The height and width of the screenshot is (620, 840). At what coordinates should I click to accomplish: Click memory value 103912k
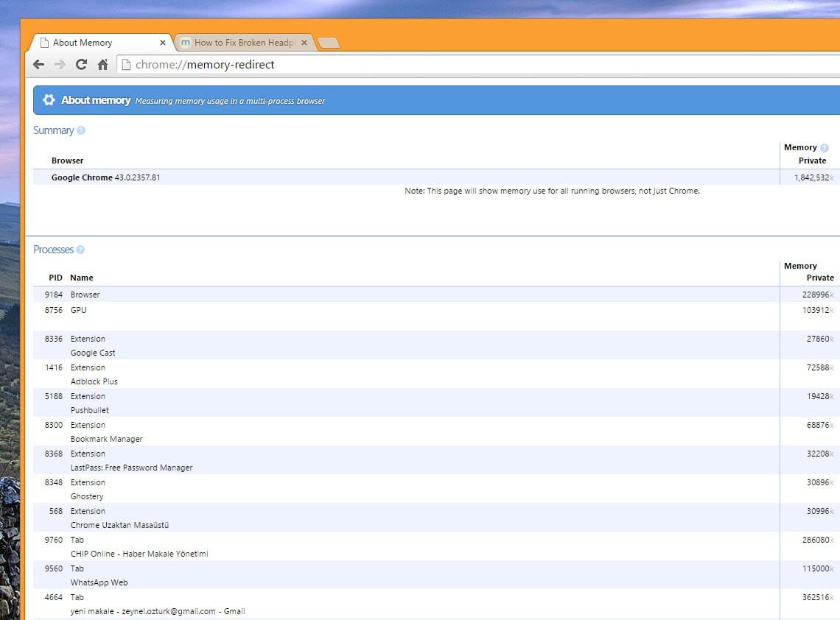pos(817,310)
